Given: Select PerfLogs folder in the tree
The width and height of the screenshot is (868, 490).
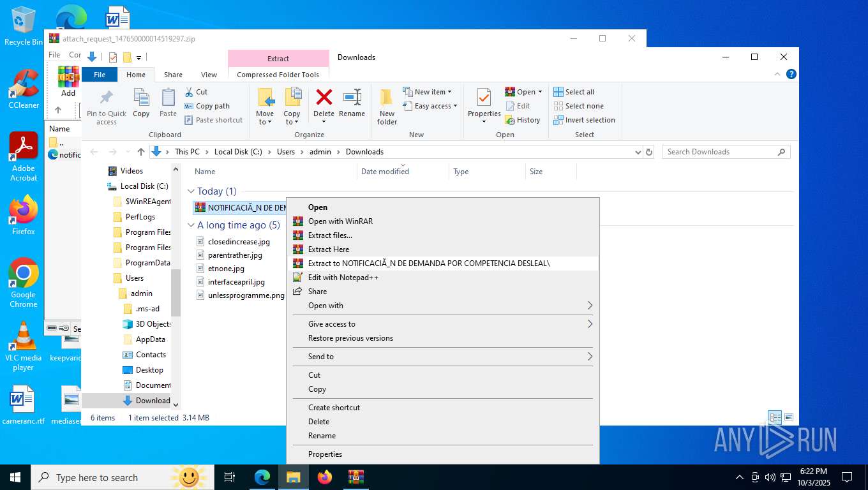Looking at the screenshot, I should [140, 217].
